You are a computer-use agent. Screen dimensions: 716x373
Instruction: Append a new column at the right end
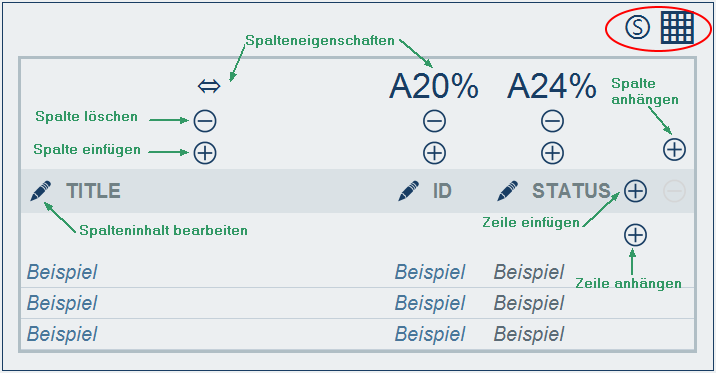(674, 149)
